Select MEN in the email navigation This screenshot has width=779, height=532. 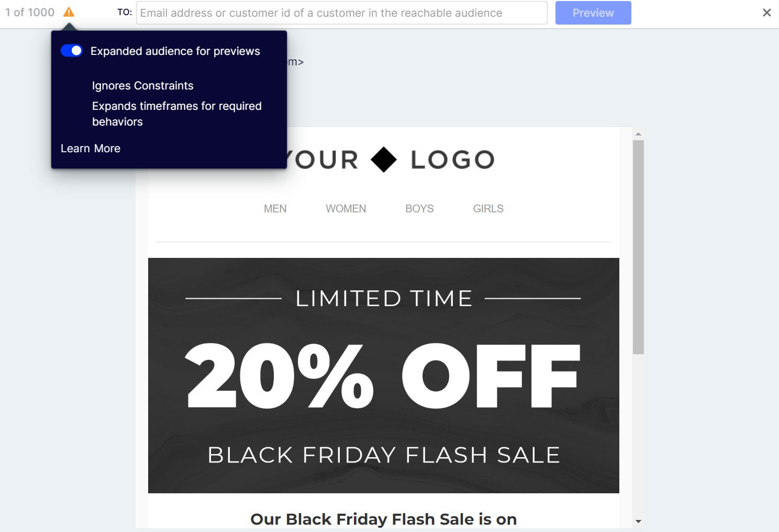(275, 209)
